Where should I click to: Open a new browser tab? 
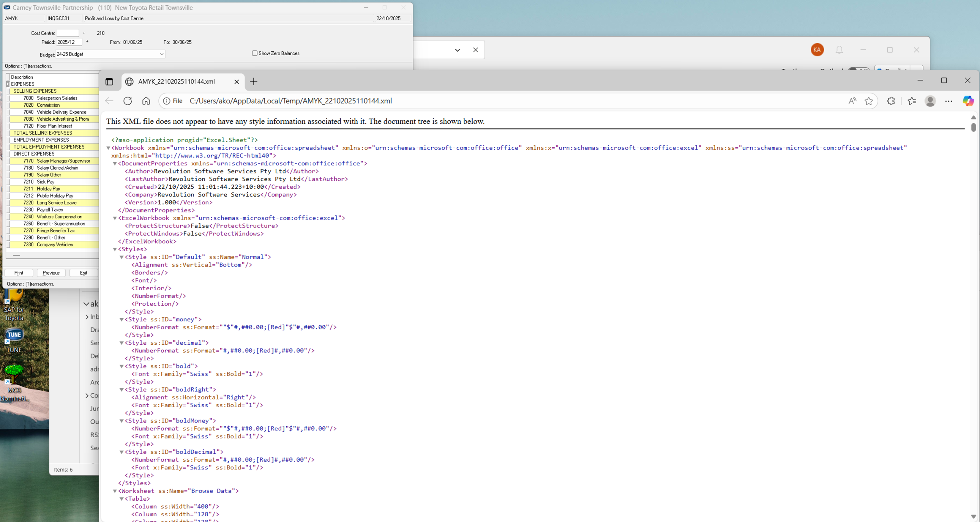[254, 81]
